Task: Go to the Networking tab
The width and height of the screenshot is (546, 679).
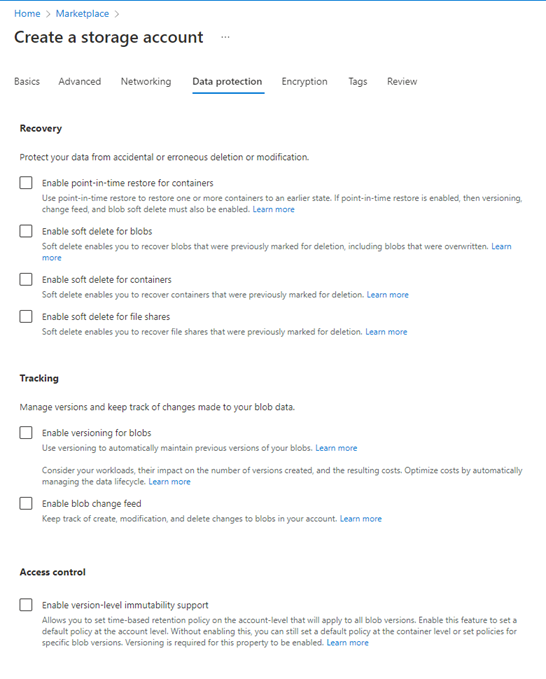Action: point(146,81)
